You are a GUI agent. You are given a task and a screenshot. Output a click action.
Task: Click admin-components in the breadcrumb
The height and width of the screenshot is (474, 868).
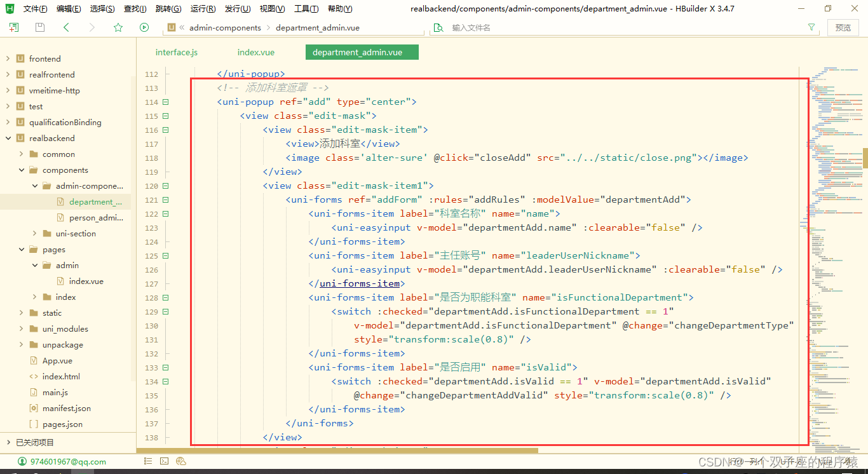click(225, 28)
